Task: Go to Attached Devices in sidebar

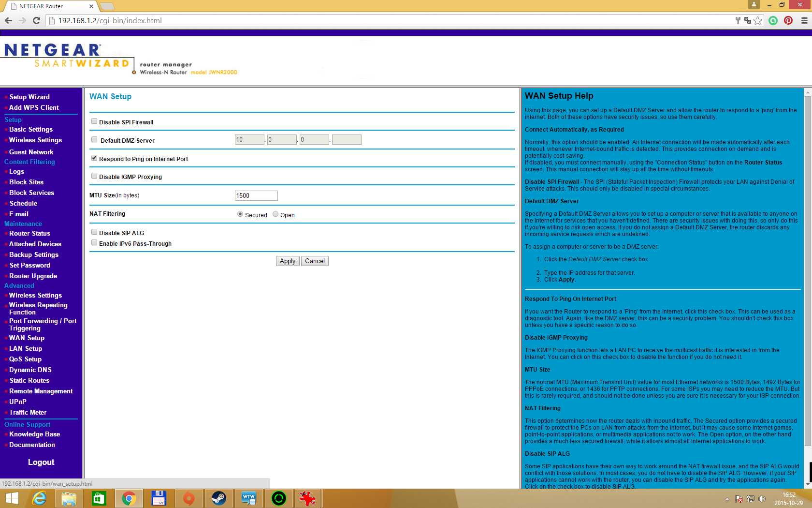Action: click(35, 244)
